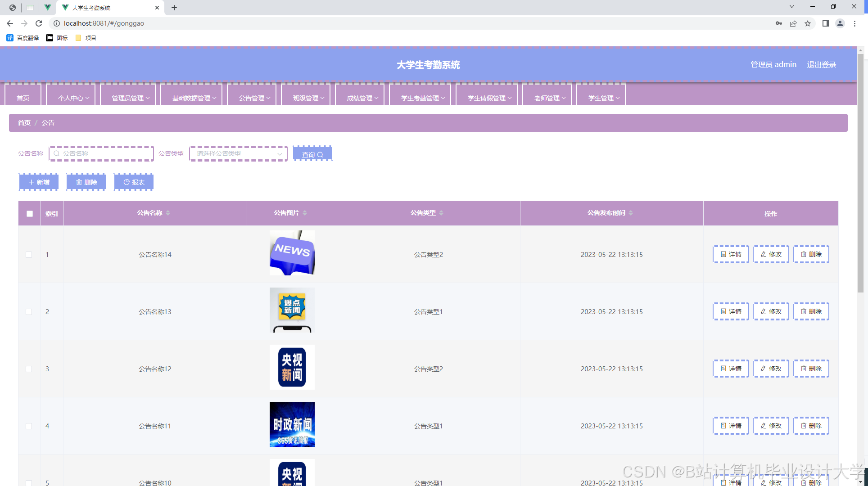
Task: Open the 公告类型 select dropdown
Action: [238, 153]
